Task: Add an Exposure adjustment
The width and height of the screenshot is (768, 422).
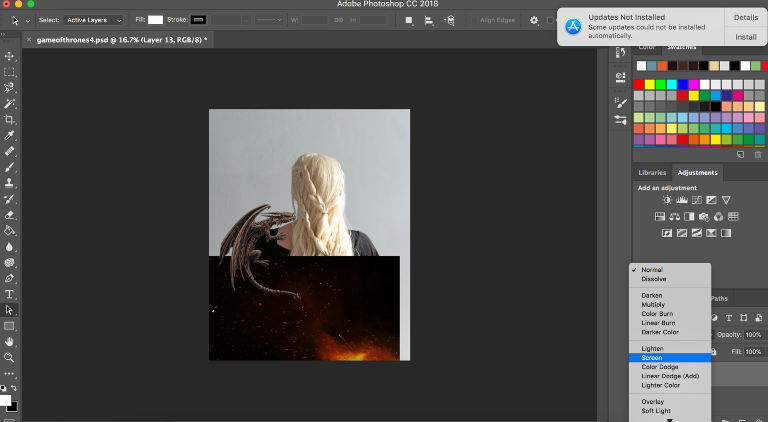Action: 711,200
